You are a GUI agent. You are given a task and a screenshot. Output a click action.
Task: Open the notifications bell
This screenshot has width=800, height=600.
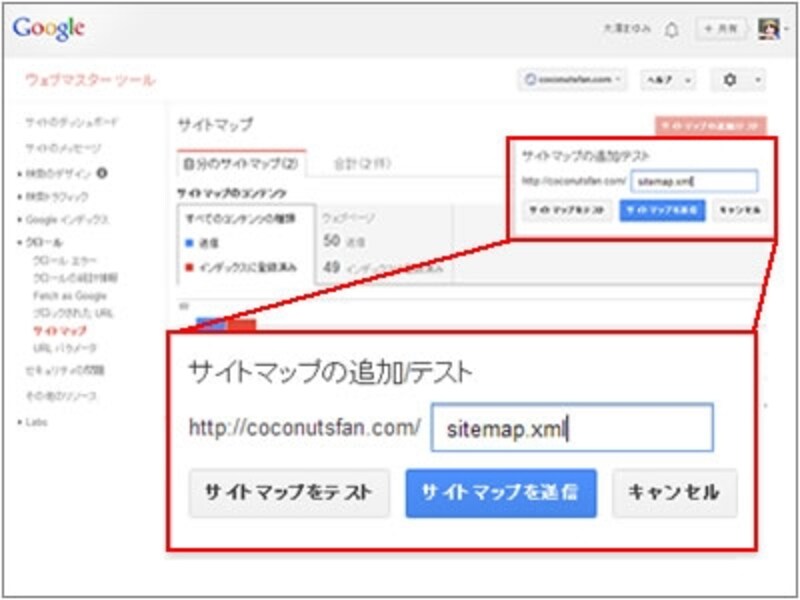click(x=672, y=30)
